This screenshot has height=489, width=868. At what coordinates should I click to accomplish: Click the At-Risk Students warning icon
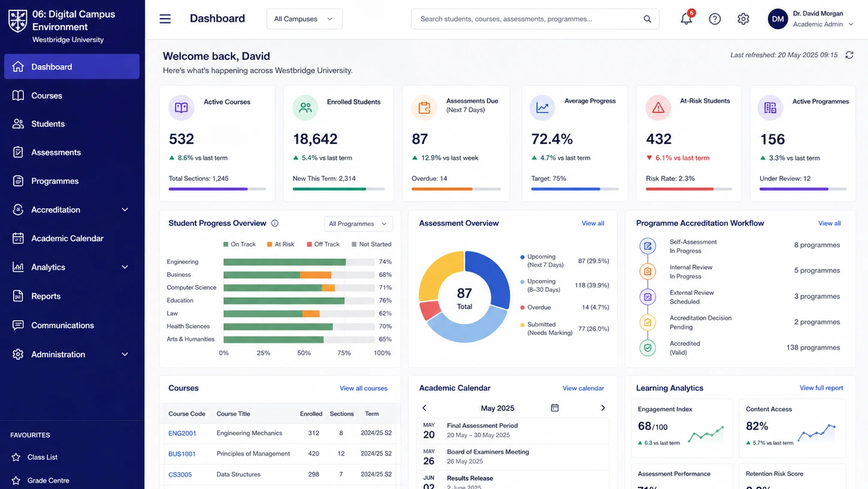click(x=658, y=107)
